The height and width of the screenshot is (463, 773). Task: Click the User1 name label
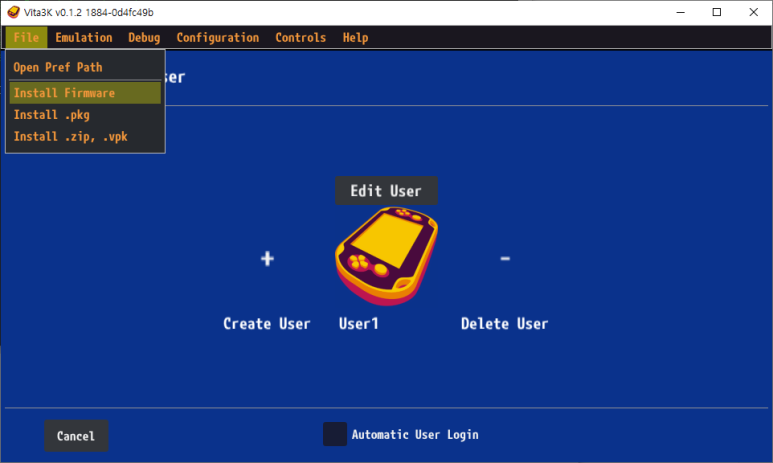tap(358, 324)
